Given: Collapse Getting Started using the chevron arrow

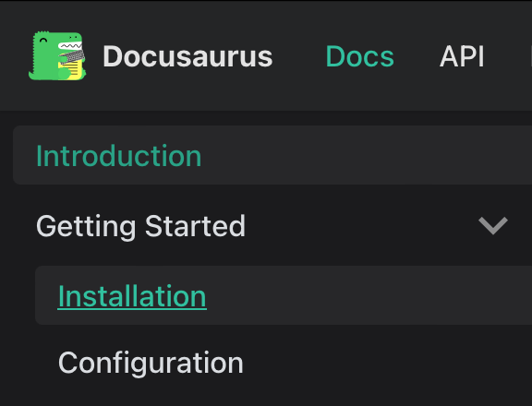Looking at the screenshot, I should click(493, 226).
